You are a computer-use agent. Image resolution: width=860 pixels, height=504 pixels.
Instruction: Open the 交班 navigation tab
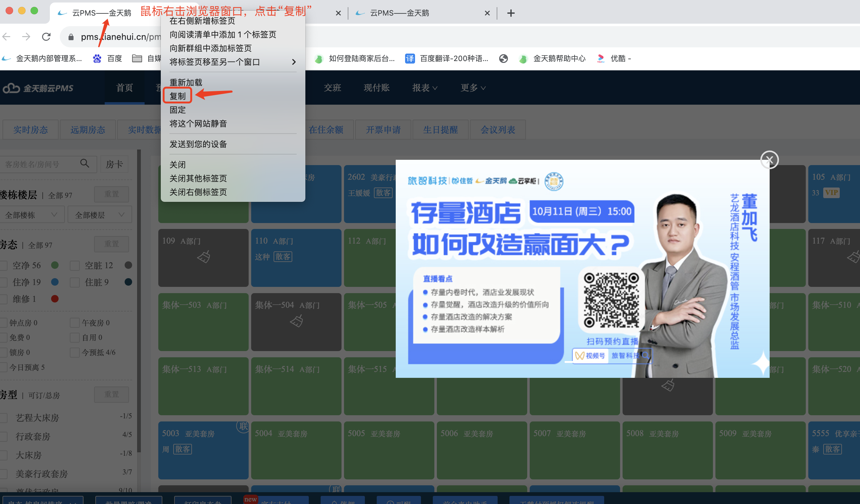[332, 88]
